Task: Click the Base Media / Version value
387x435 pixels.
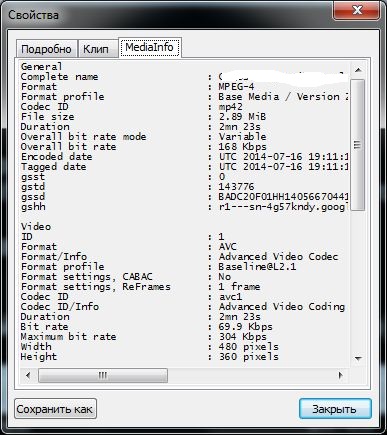Action: point(283,97)
